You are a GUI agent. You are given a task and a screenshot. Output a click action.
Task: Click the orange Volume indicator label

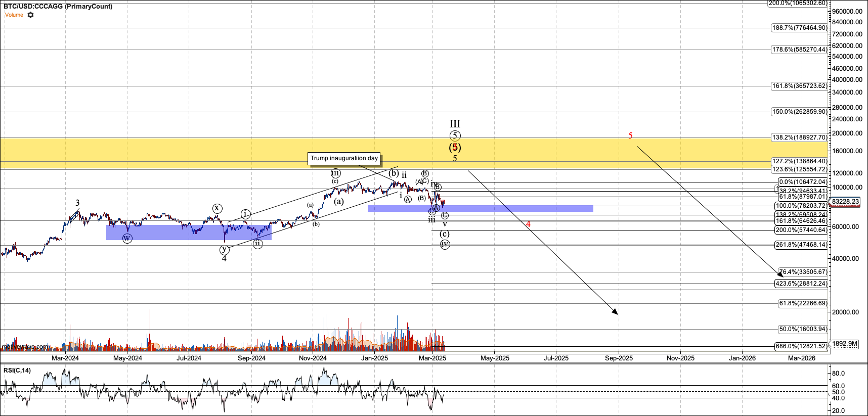pos(14,15)
